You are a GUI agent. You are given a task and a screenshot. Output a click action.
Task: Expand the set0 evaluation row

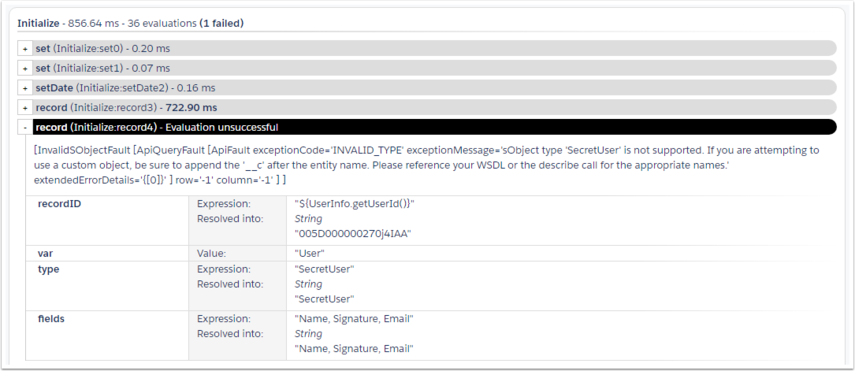click(25, 49)
